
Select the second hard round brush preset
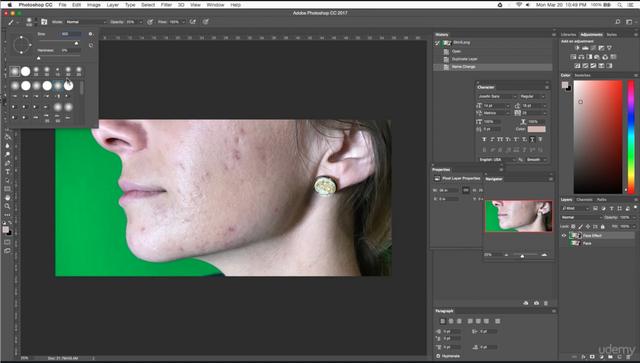point(26,71)
